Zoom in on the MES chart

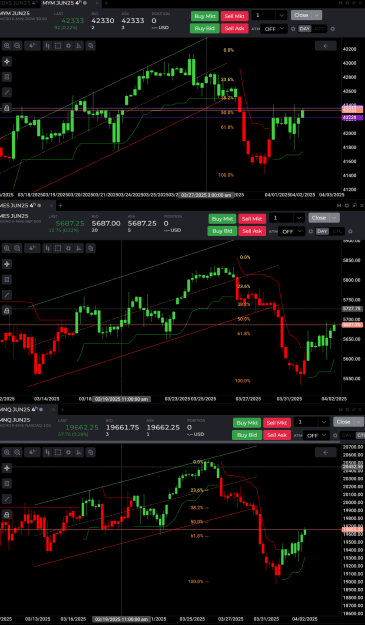pyautogui.click(x=7, y=248)
